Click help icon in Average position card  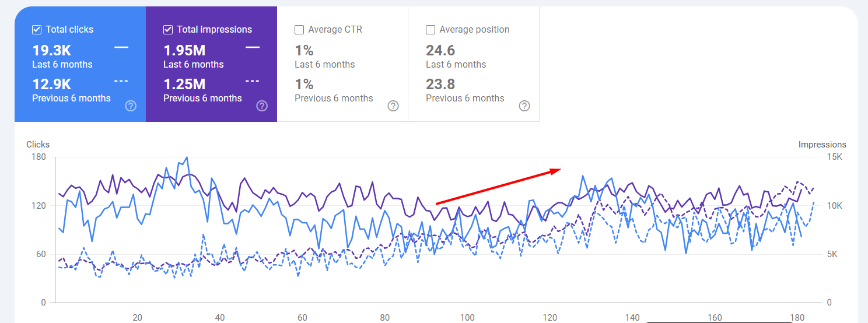click(x=525, y=106)
